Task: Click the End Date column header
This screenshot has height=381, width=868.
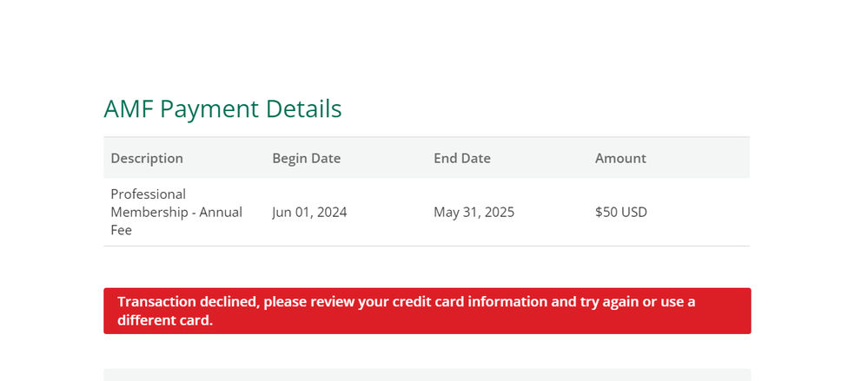Action: click(462, 158)
